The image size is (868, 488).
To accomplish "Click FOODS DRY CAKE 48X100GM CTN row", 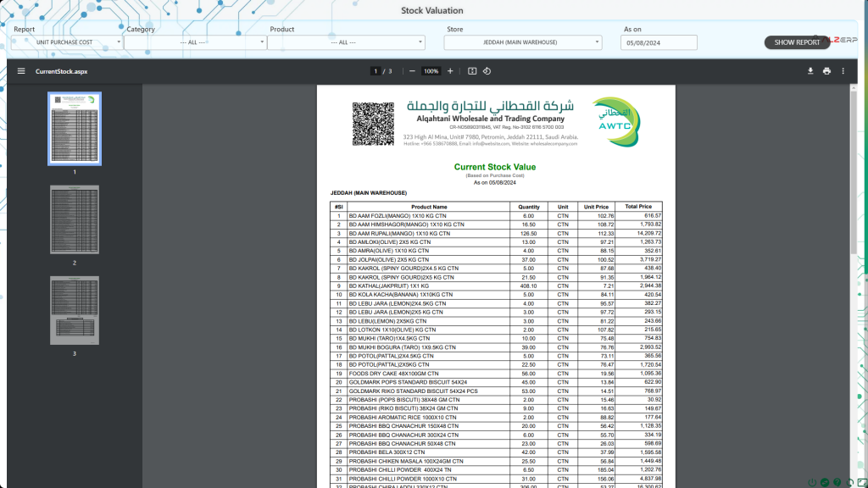I will [x=496, y=374].
